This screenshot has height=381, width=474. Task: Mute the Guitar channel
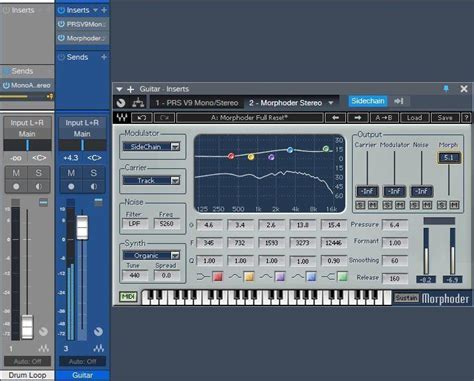pyautogui.click(x=71, y=173)
